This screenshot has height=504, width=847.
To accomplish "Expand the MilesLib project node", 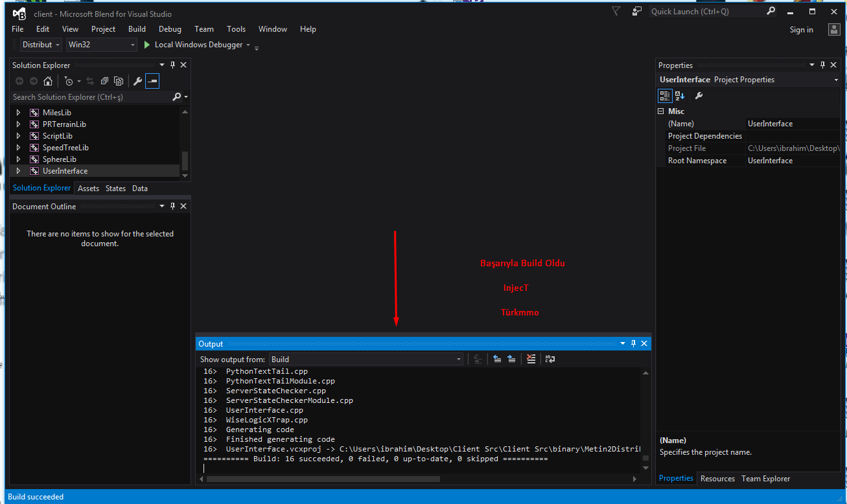I will tap(19, 113).
